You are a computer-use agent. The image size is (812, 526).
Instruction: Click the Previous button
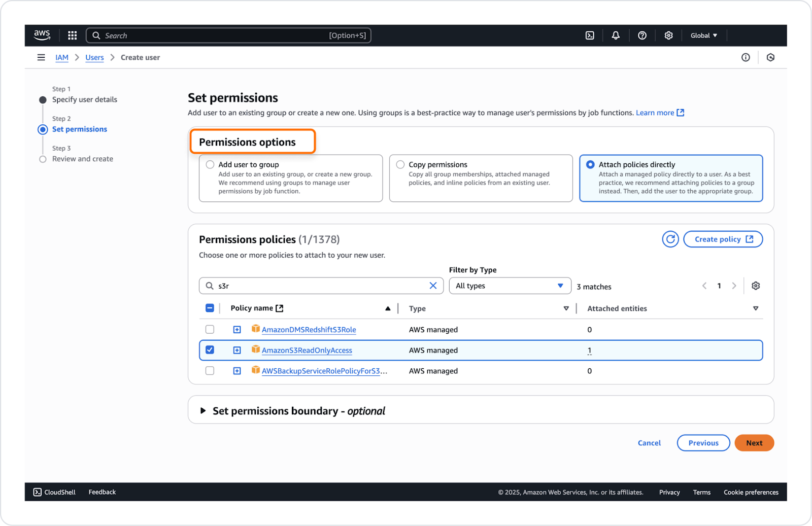click(703, 443)
